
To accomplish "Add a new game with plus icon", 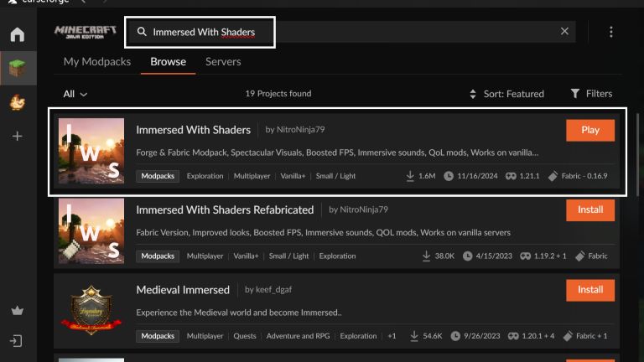I will pos(18,136).
